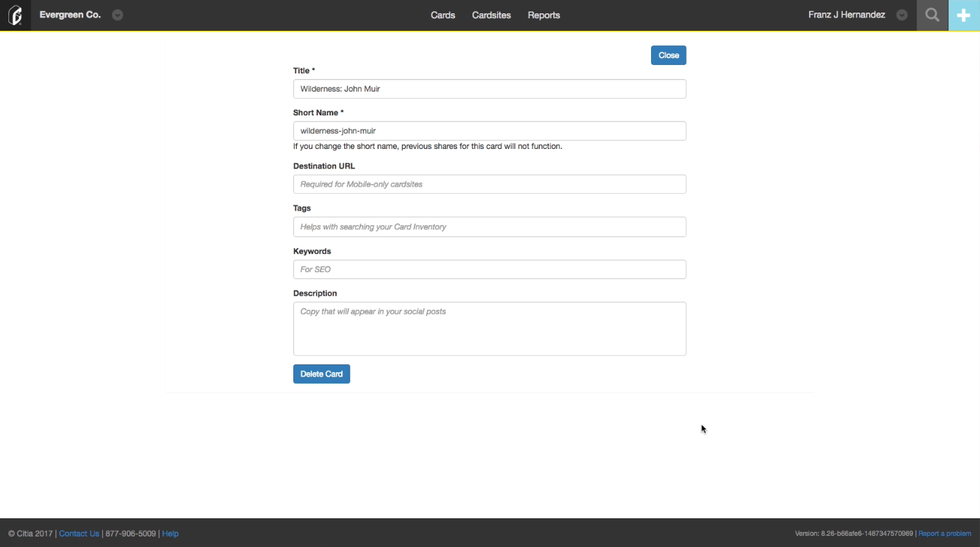The image size is (980, 547).
Task: Click the Description text area
Action: click(x=489, y=329)
